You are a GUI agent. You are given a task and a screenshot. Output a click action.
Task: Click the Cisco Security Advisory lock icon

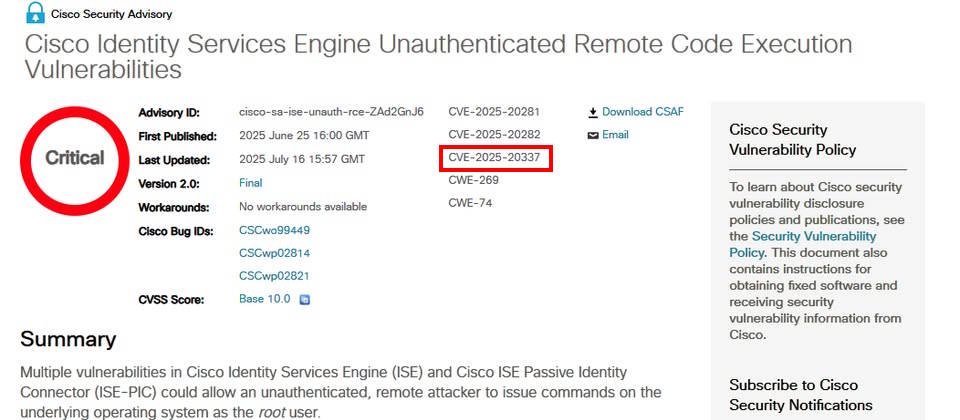pos(36,13)
